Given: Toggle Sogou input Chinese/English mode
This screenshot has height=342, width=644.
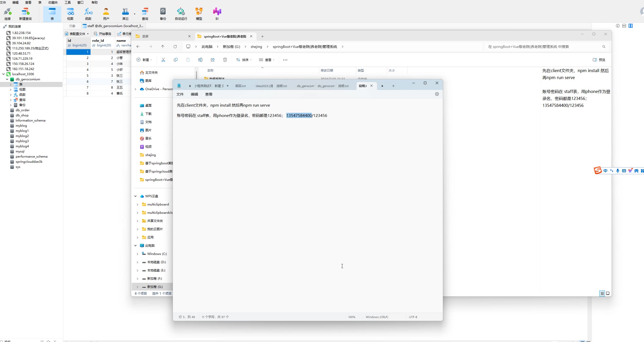Looking at the screenshot, I should pos(605,171).
